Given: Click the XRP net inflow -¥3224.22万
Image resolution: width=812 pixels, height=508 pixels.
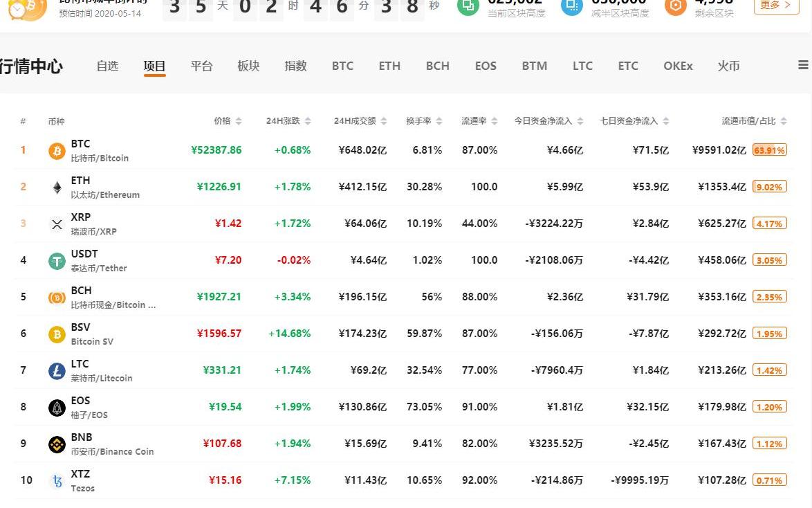Looking at the screenshot, I should coord(554,224).
